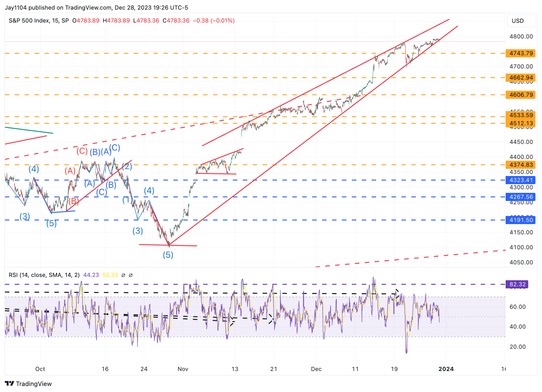Open the USD currency selector
542x392 pixels.
tap(521, 21)
